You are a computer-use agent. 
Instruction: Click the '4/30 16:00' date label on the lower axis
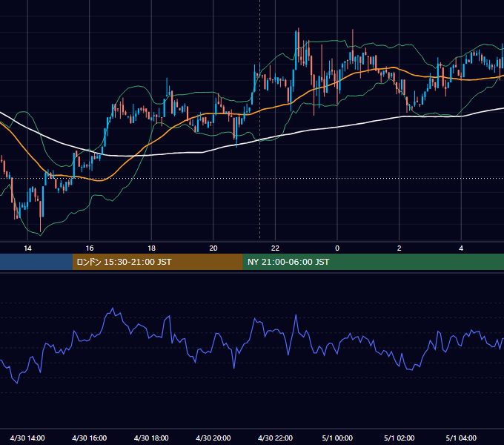[x=90, y=438]
